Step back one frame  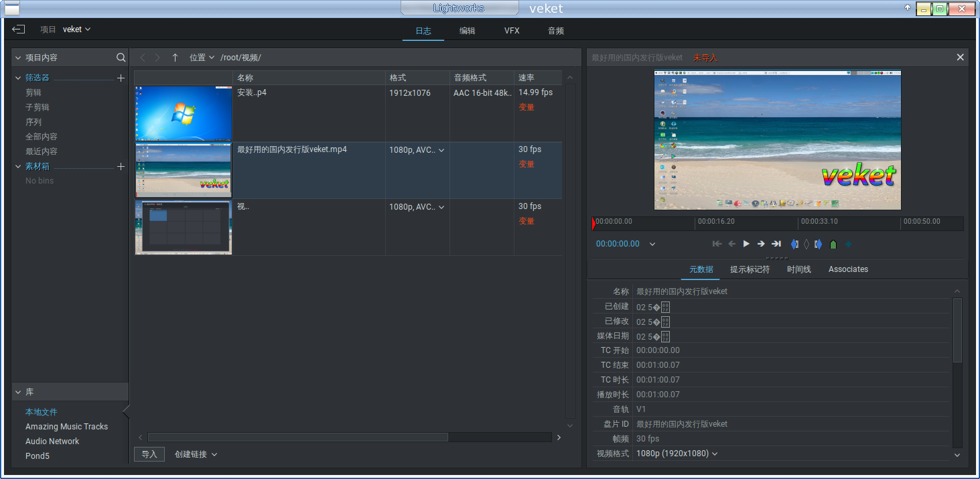tap(731, 244)
